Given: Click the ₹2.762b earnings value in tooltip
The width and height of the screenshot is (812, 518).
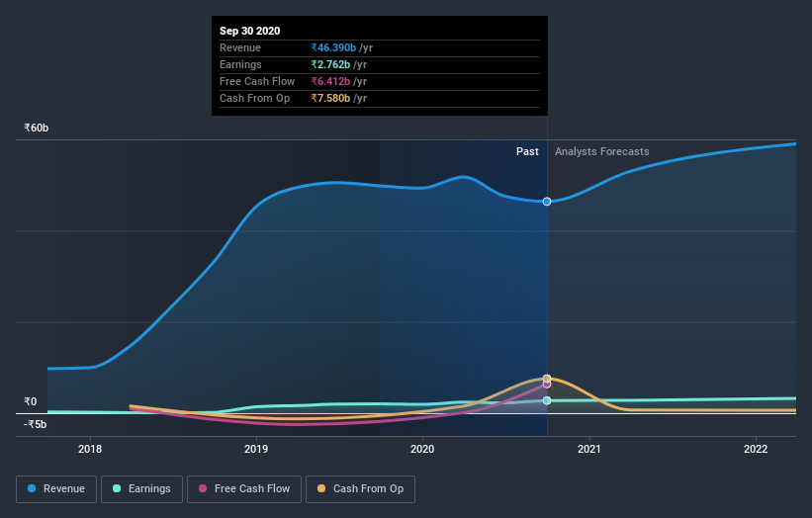Looking at the screenshot, I should [330, 64].
